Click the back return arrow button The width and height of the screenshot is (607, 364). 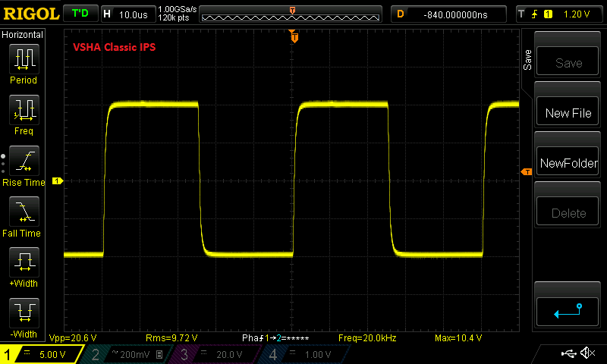pos(567,312)
